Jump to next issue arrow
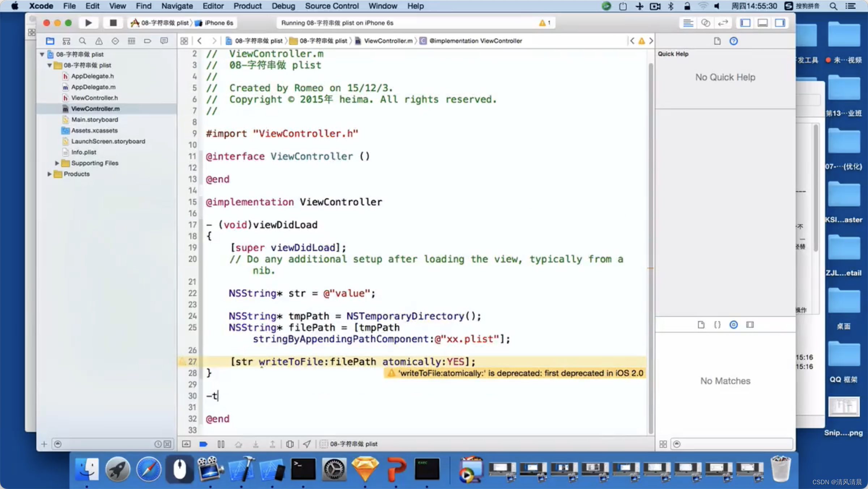 pyautogui.click(x=651, y=41)
